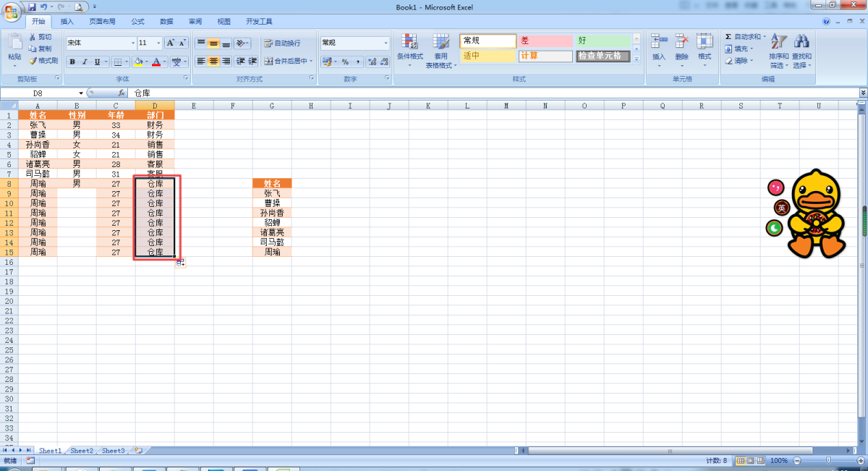
Task: Click the AutoFill Options icon below selection
Action: pos(180,263)
